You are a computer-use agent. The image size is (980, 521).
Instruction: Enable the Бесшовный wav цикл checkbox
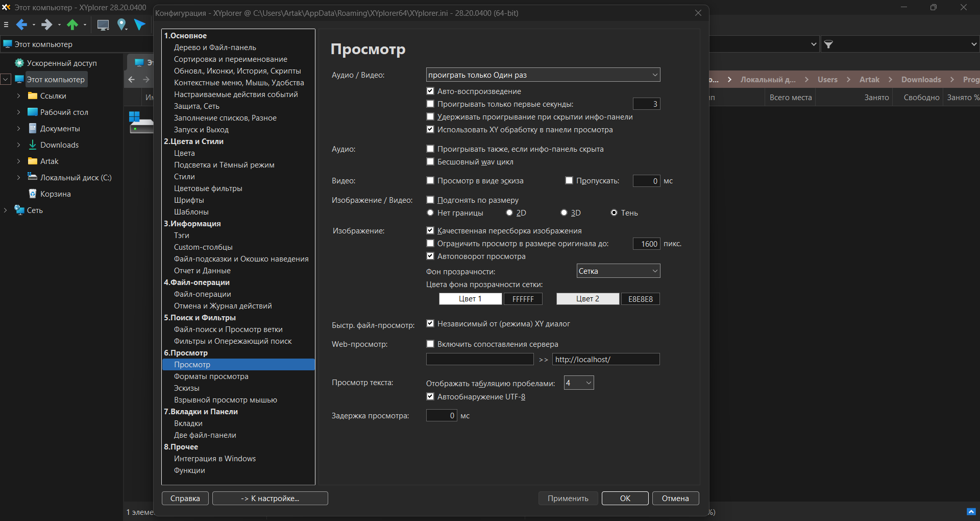[x=430, y=162]
